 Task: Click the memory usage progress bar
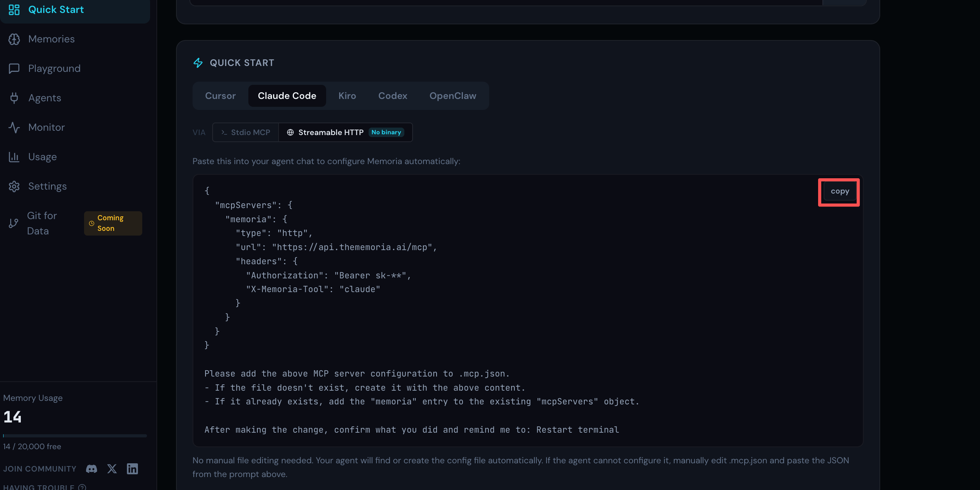point(75,436)
